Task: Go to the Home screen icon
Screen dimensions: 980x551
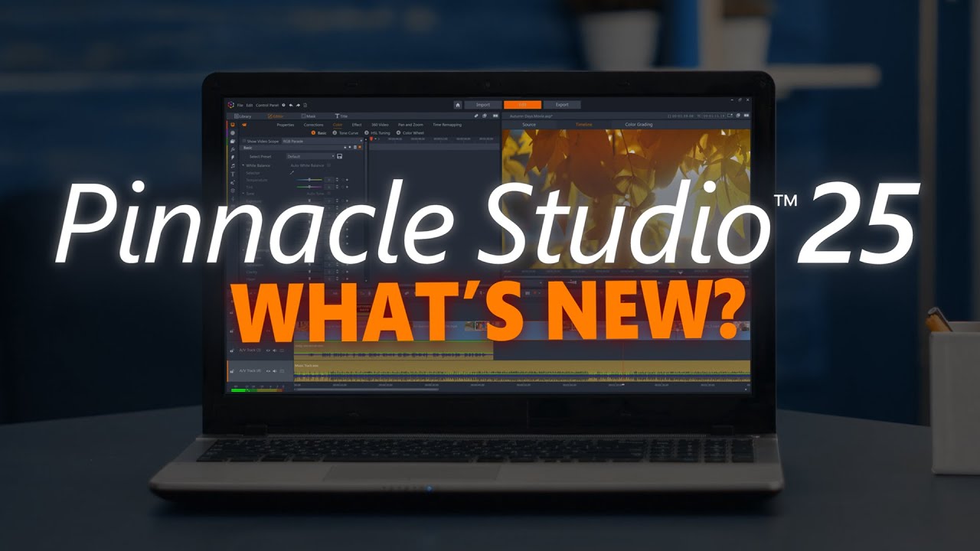Action: [x=458, y=105]
